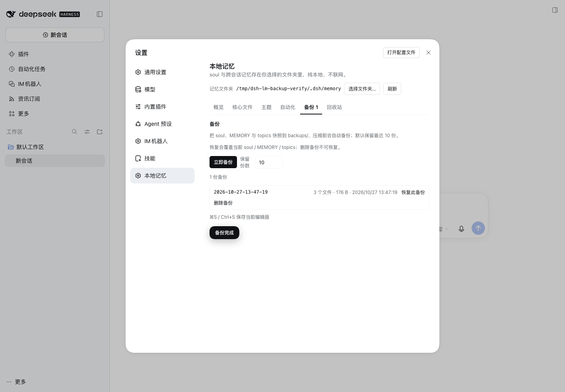Click the 刷新 button
Viewport: 565px width, 392px height.
pos(392,89)
